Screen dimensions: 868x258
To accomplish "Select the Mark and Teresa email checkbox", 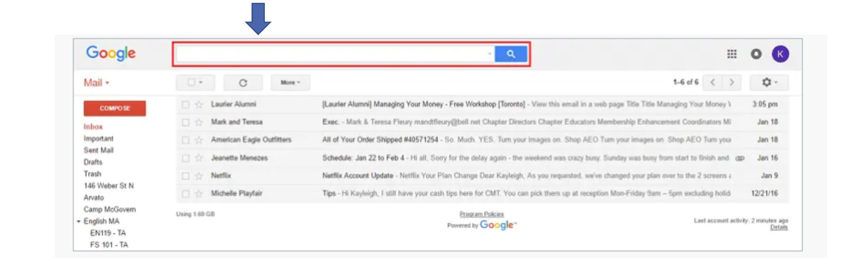I will click(185, 122).
